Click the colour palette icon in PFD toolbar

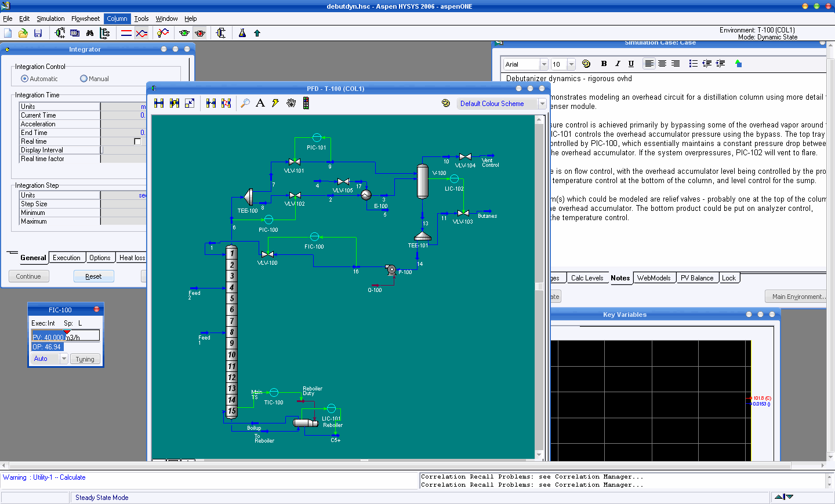445,103
